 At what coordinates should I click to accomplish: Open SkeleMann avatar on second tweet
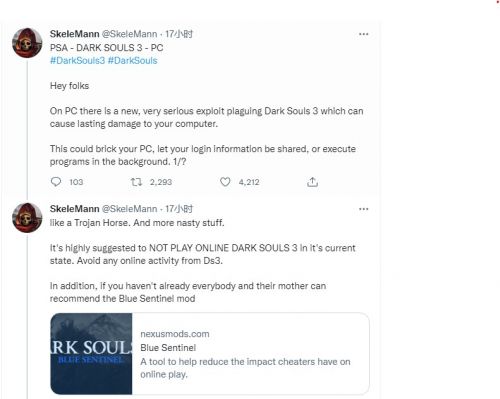click(x=27, y=217)
